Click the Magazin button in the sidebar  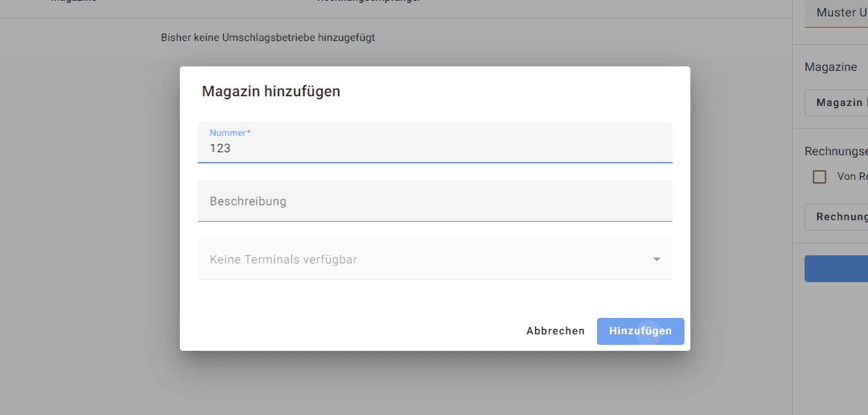pyautogui.click(x=836, y=103)
